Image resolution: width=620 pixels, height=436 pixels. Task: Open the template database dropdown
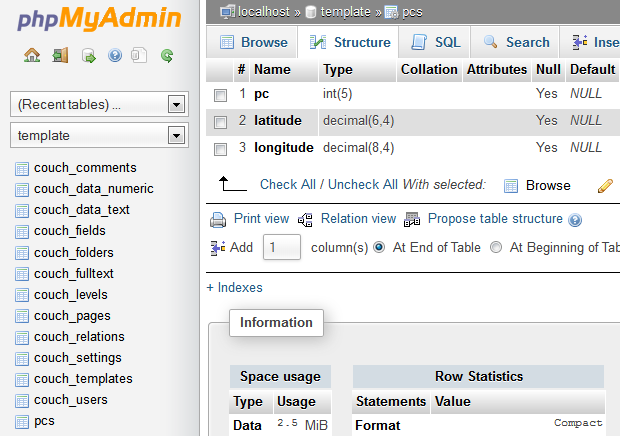coord(99,135)
